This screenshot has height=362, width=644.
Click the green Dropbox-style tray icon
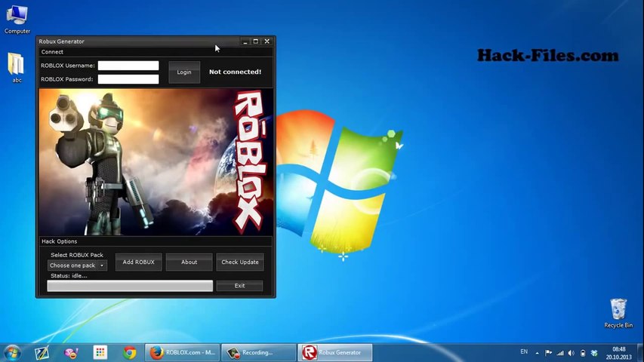594,353
